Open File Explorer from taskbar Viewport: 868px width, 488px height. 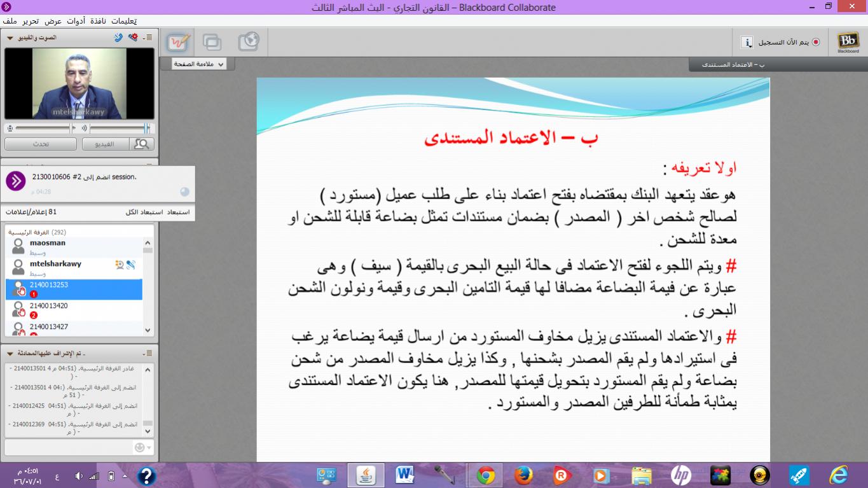coord(641,475)
